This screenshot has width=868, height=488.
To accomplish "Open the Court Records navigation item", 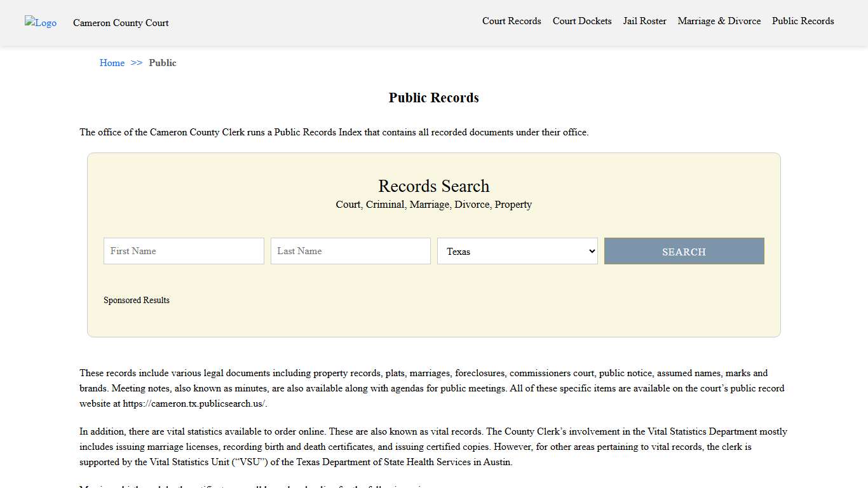I will [512, 21].
